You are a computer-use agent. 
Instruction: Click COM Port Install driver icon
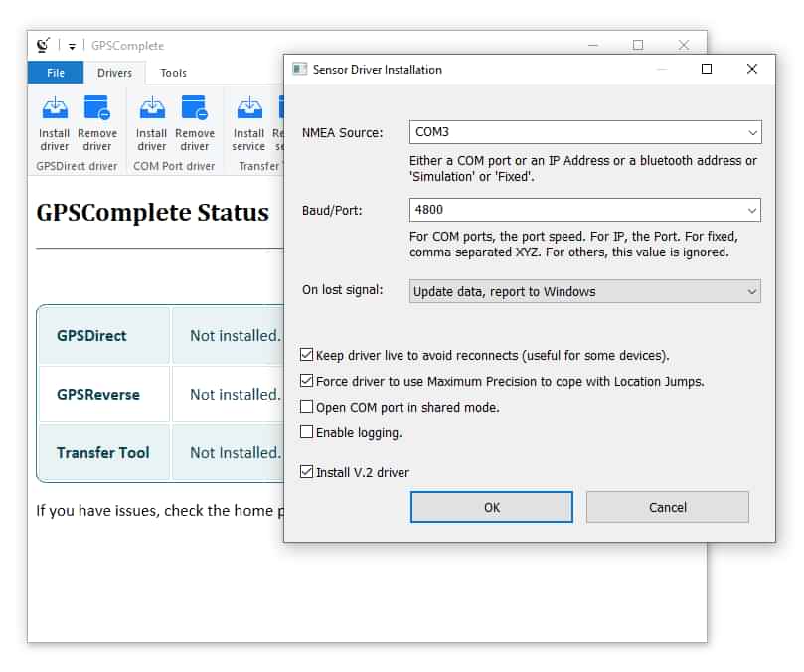click(x=151, y=108)
